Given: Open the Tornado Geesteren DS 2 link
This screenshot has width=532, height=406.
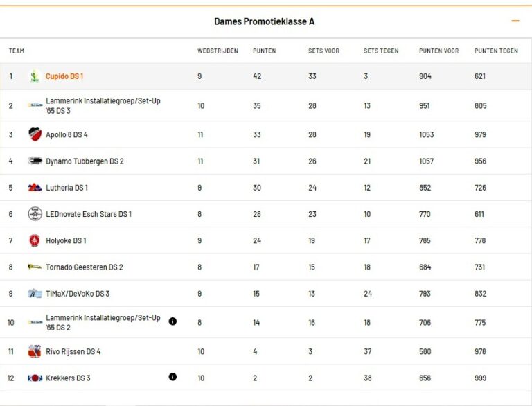Looking at the screenshot, I should point(84,267).
